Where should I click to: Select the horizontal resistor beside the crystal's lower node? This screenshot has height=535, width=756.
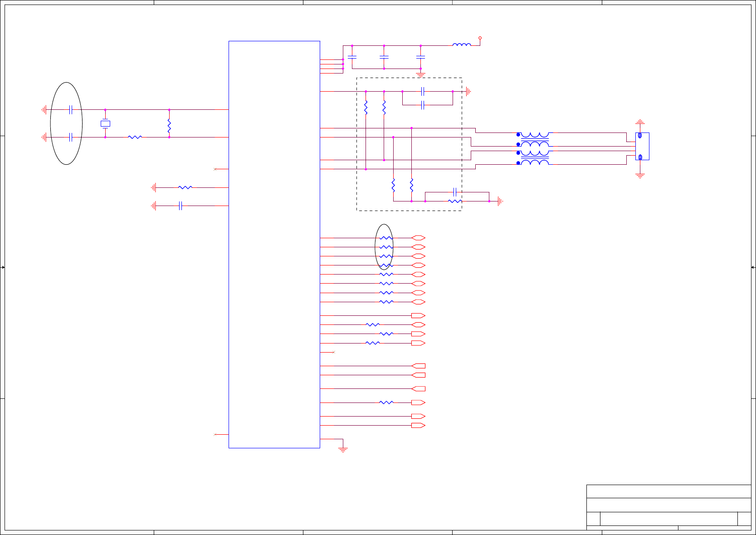[135, 137]
